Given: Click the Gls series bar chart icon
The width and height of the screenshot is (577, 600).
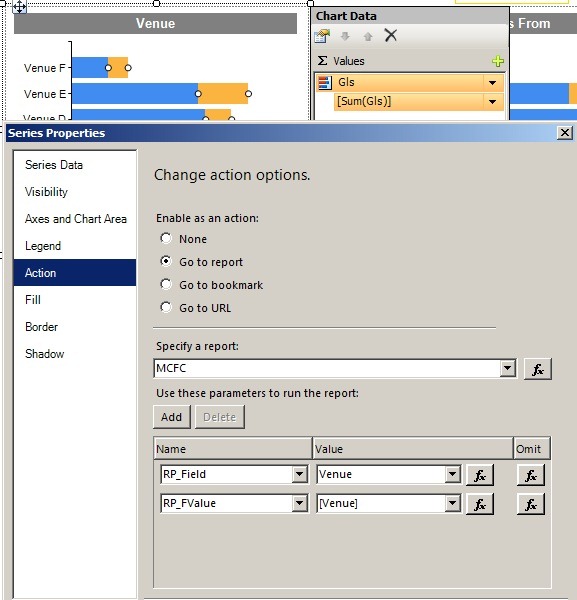Looking at the screenshot, I should pyautogui.click(x=325, y=83).
